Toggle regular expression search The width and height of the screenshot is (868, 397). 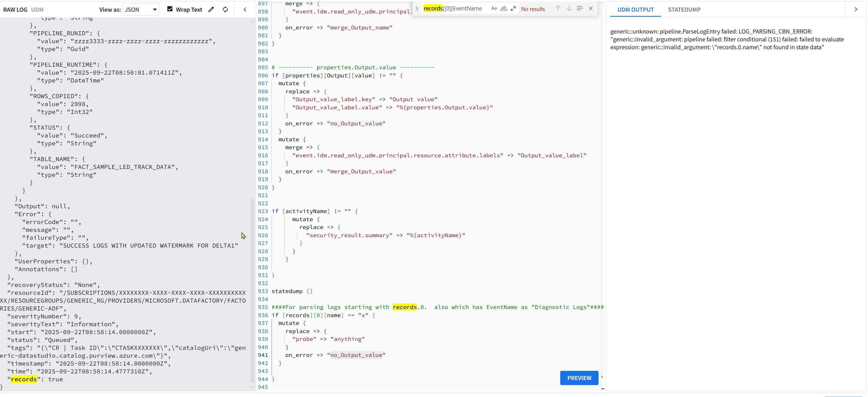(513, 8)
